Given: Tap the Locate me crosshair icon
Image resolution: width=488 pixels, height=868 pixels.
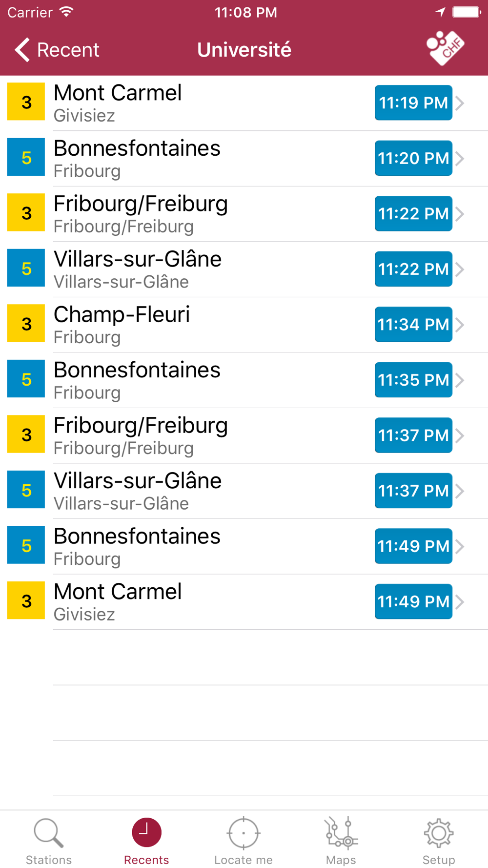Looking at the screenshot, I should tap(244, 833).
